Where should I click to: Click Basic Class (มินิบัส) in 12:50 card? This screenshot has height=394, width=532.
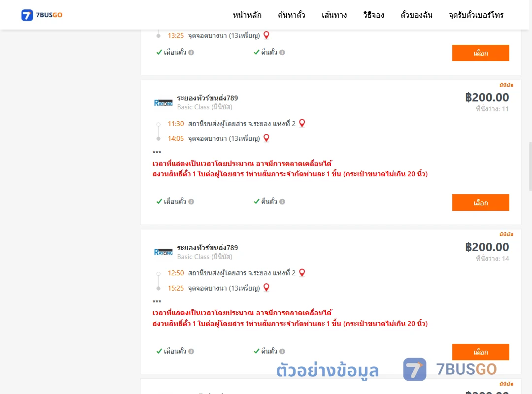(204, 257)
